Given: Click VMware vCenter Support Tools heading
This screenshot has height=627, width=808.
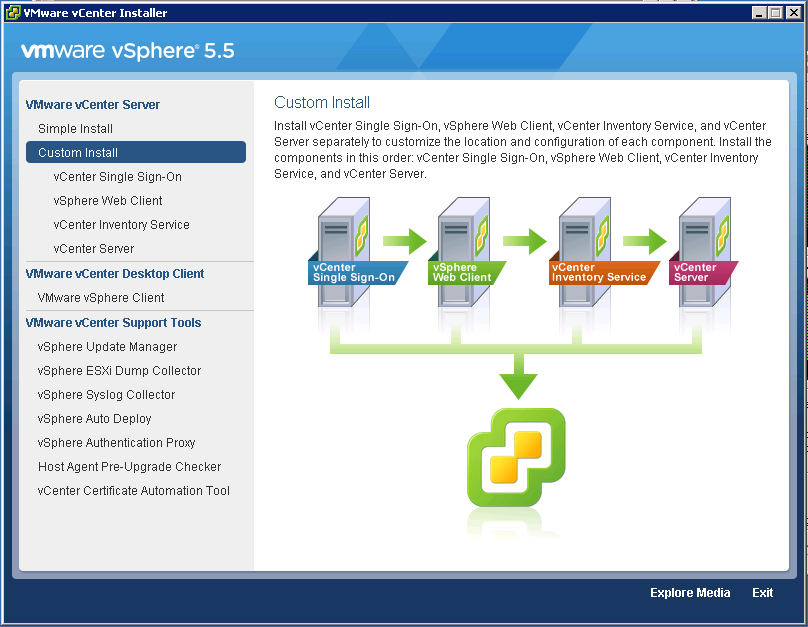Looking at the screenshot, I should click(x=113, y=323).
